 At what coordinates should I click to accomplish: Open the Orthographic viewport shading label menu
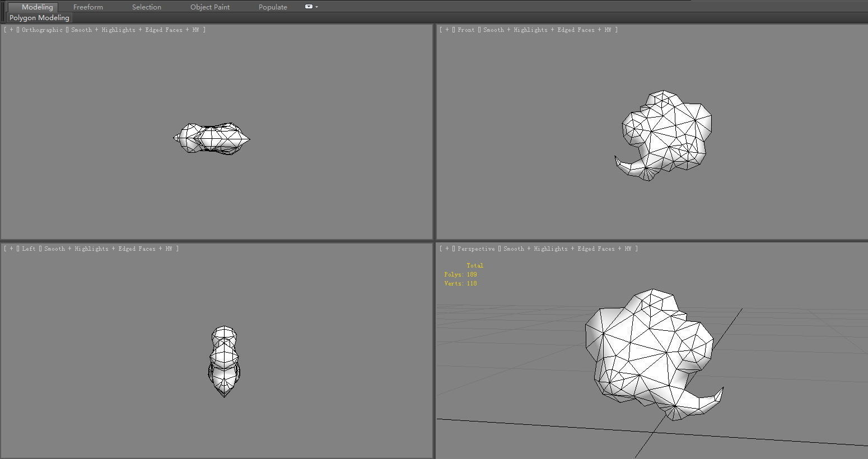coord(135,30)
